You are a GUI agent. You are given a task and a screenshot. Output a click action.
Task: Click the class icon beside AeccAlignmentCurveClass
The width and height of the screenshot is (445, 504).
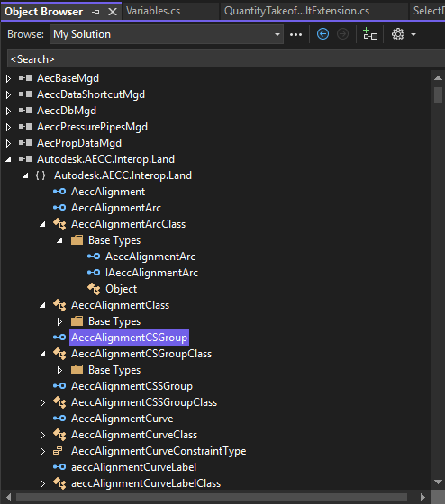click(x=59, y=435)
